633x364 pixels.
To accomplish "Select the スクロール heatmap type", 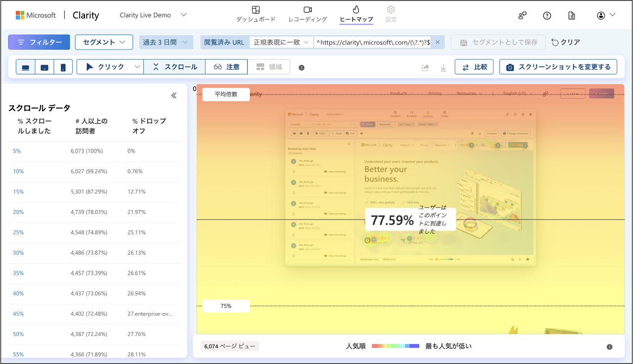I will coord(175,67).
